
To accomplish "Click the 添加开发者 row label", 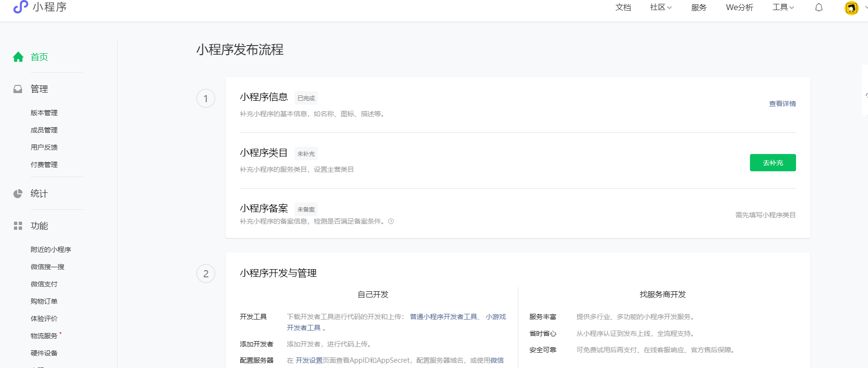I will (257, 344).
